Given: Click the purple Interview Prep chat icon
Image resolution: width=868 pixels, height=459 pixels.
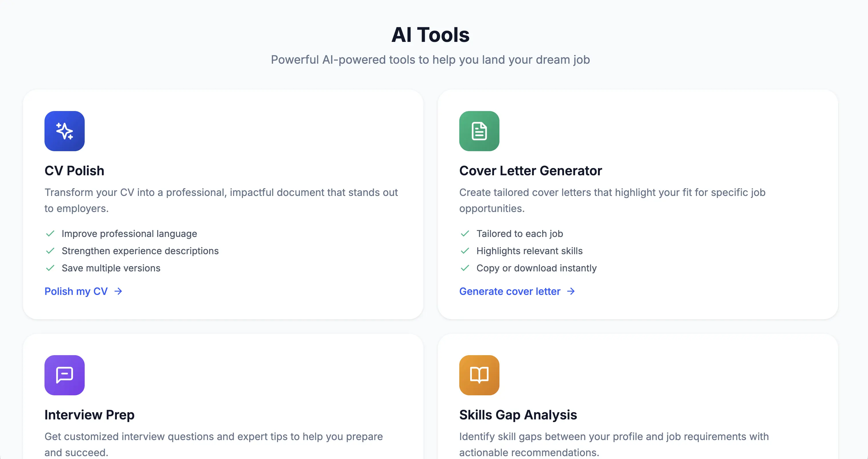Looking at the screenshot, I should click(64, 375).
